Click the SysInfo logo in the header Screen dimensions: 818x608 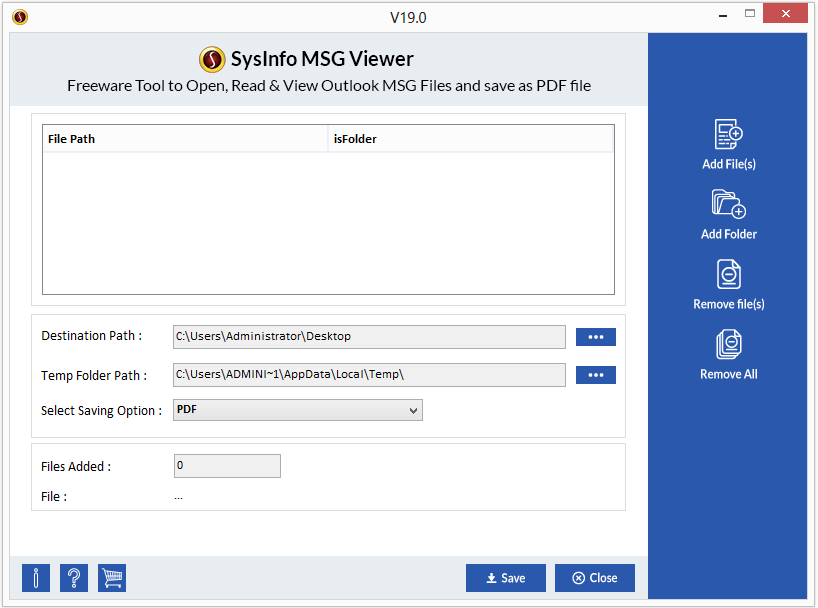click(x=211, y=60)
